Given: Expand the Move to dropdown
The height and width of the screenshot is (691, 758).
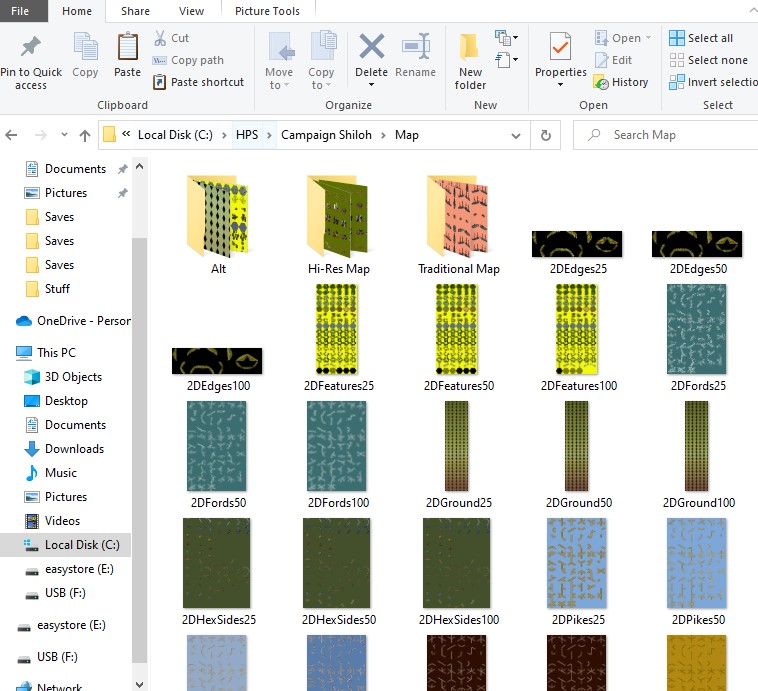Looking at the screenshot, I should pos(279,78).
